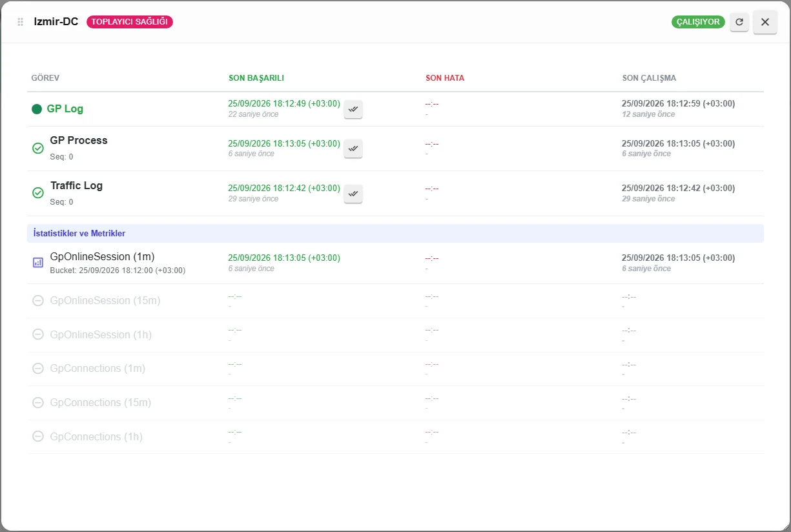
Task: Click the green status dot of GP Log
Action: click(37, 109)
